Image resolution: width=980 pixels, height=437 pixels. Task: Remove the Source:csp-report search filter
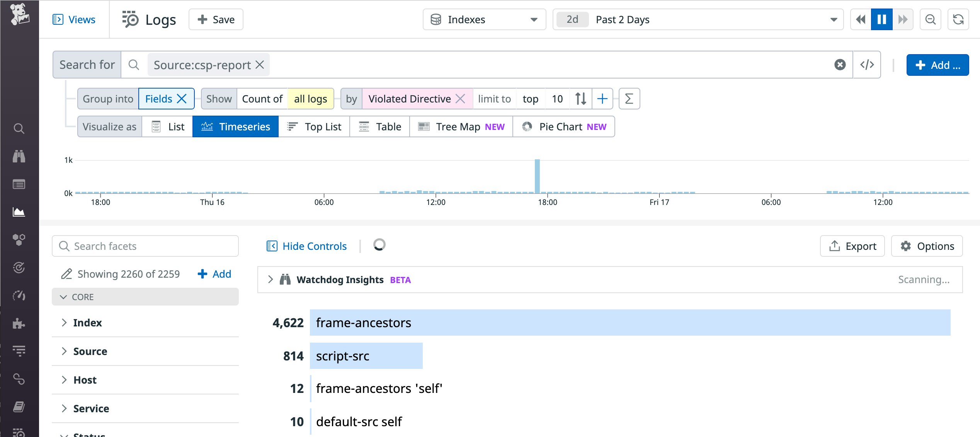[260, 65]
